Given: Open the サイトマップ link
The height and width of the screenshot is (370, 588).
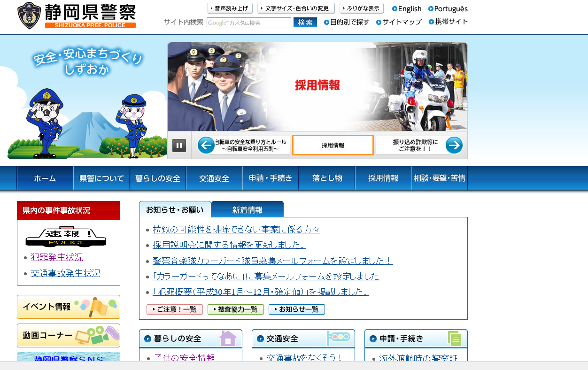Looking at the screenshot, I should (399, 22).
